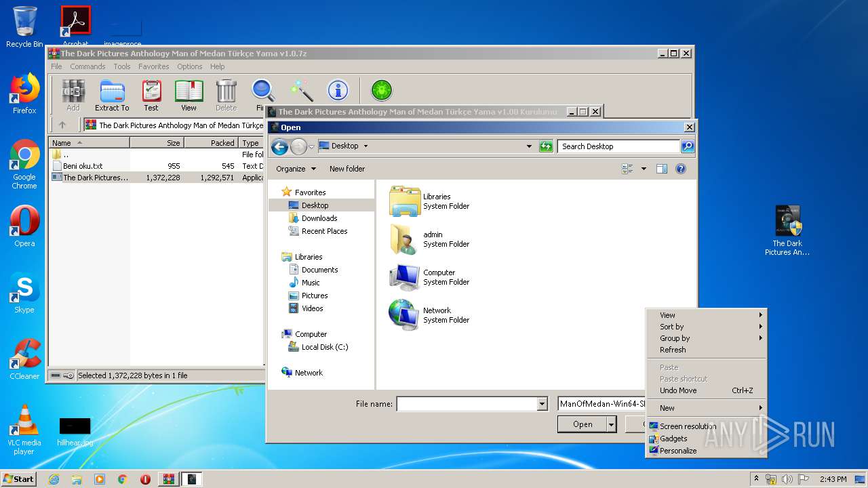The width and height of the screenshot is (868, 488).
Task: Select the Network system folder item
Action: coord(429,315)
